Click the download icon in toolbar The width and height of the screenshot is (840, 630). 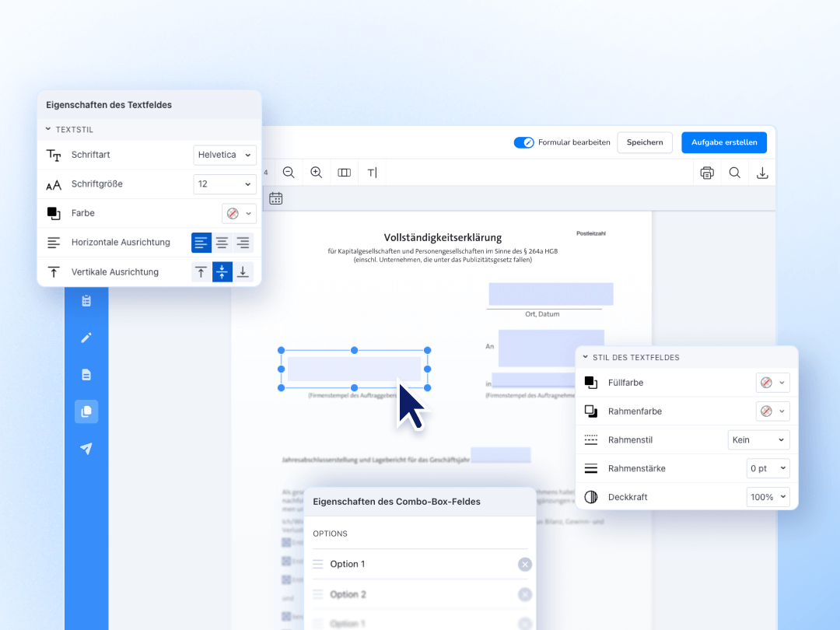(762, 173)
